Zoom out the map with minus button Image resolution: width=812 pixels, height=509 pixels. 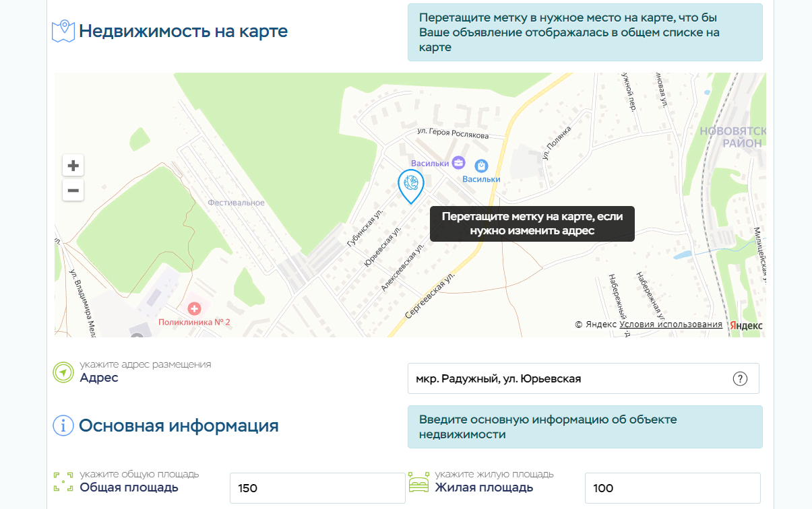click(x=73, y=191)
